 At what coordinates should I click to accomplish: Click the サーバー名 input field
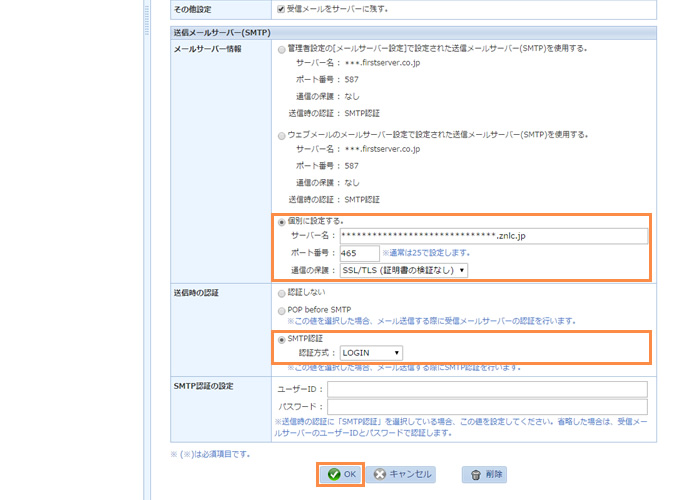pos(494,236)
